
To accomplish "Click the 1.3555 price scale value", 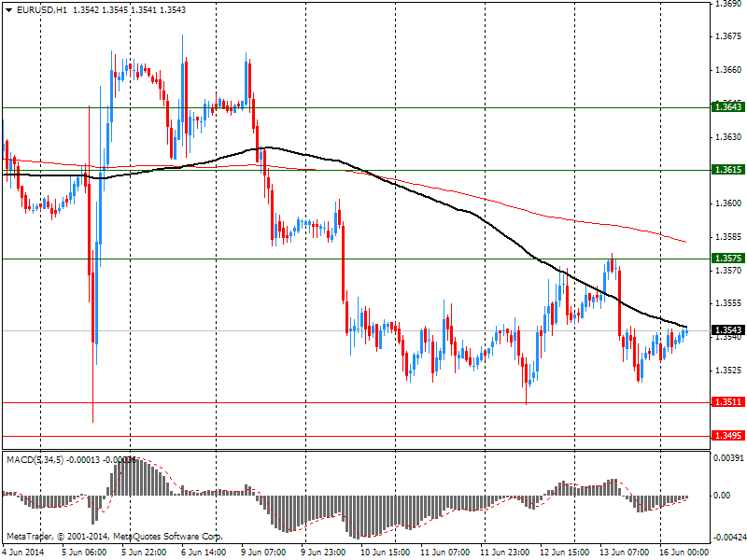I will (x=728, y=303).
